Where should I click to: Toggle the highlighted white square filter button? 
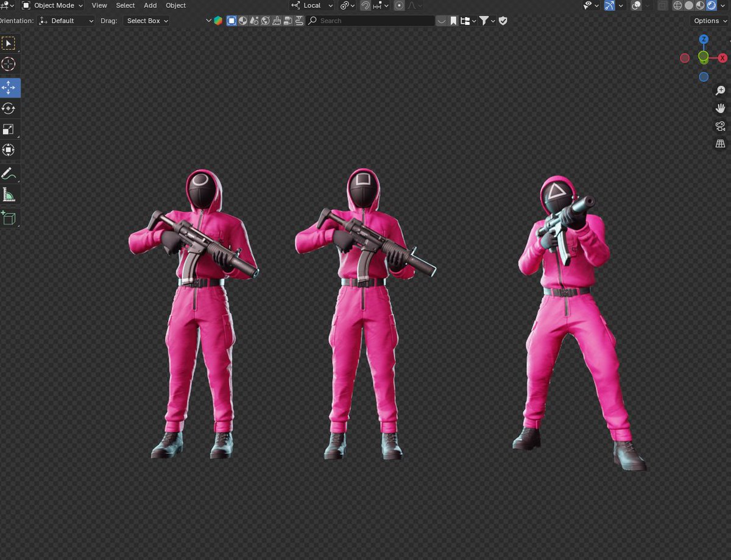click(x=231, y=21)
